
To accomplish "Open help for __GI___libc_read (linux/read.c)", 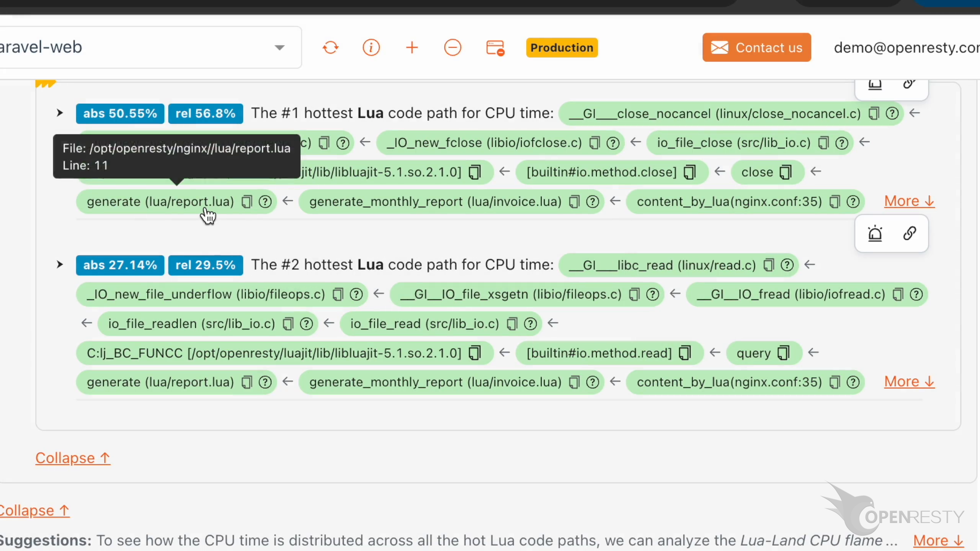I will pyautogui.click(x=787, y=265).
